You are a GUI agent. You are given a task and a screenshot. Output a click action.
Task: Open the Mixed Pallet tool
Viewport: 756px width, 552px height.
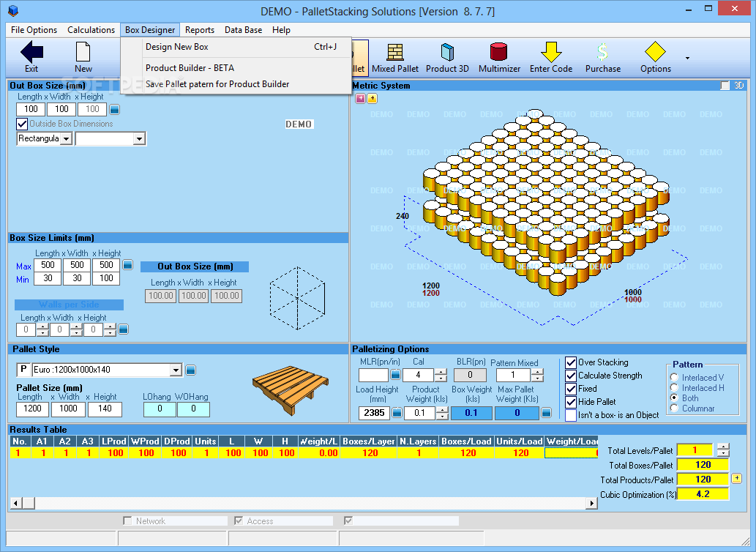pos(395,58)
